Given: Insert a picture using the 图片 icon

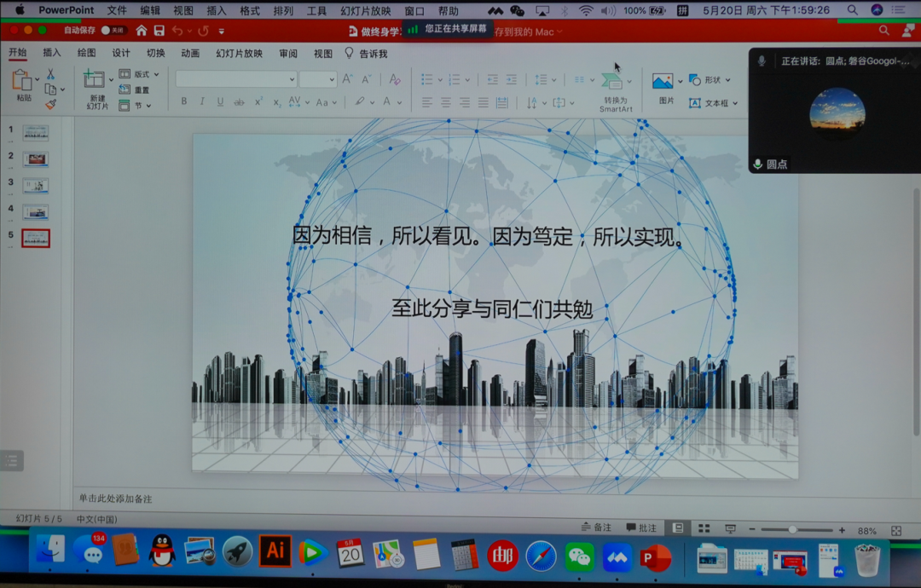Looking at the screenshot, I should pos(663,82).
